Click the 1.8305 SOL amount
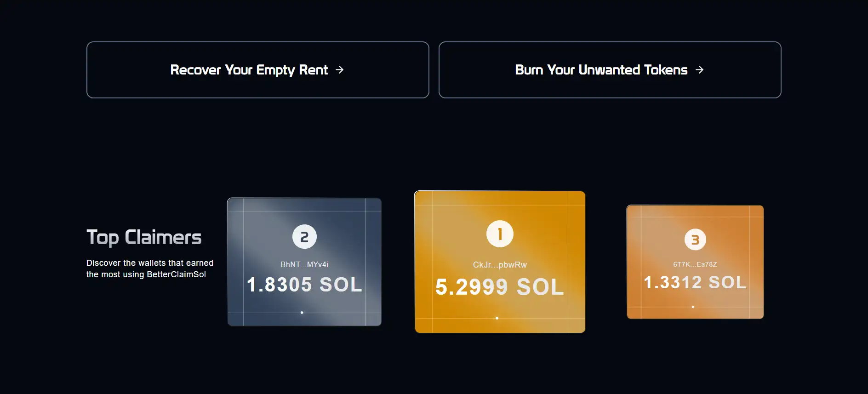The width and height of the screenshot is (868, 394). (x=304, y=285)
